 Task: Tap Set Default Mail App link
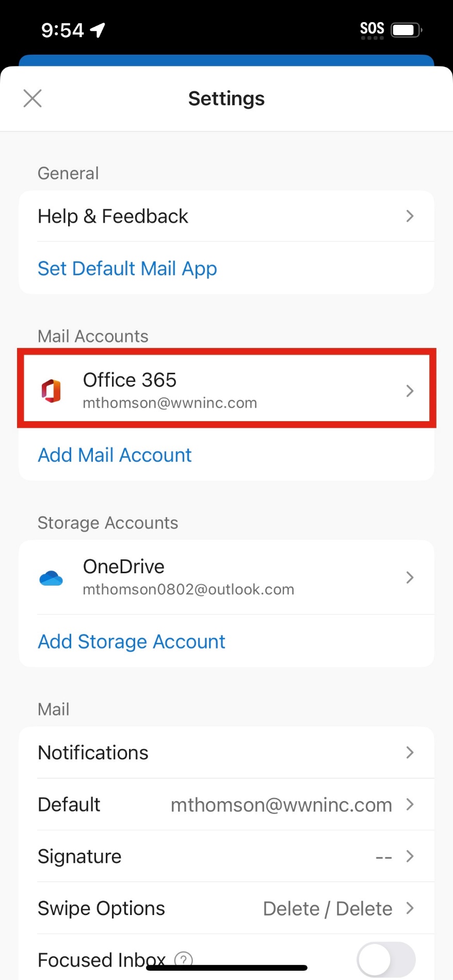pos(127,269)
